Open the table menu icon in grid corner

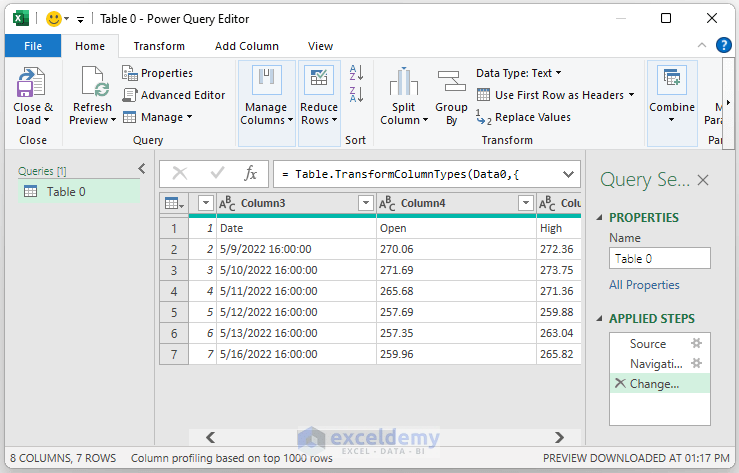[x=174, y=204]
